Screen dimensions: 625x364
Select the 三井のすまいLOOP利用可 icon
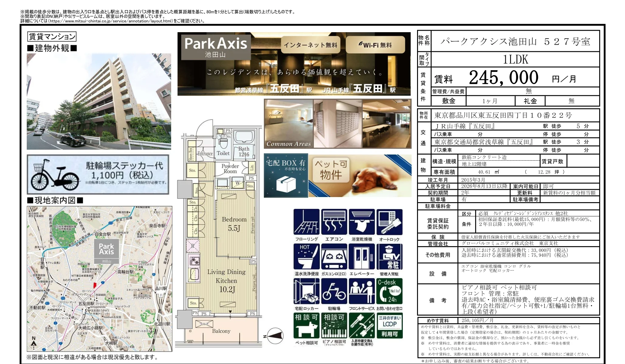point(389,326)
